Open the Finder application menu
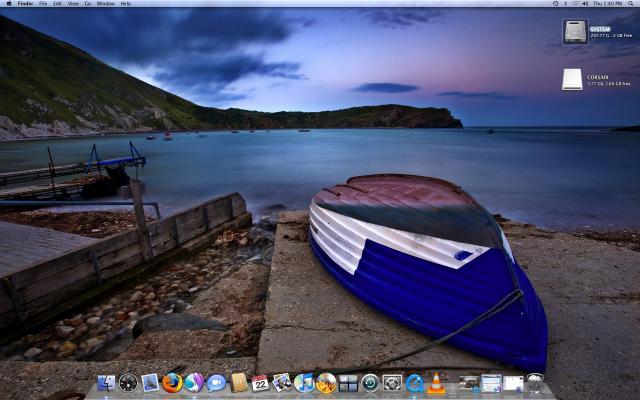 click(x=25, y=4)
